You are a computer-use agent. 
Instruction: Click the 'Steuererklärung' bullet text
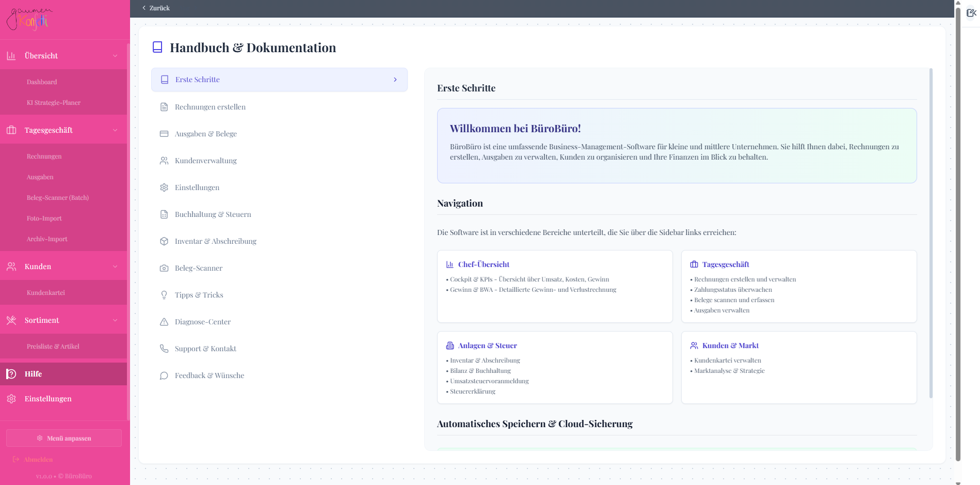pos(473,392)
